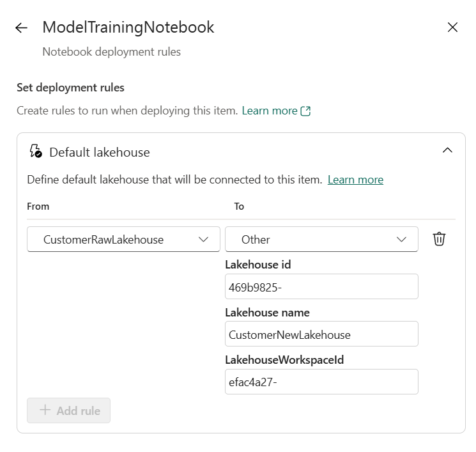Close the deployment rules panel
The image size is (476, 452).
(452, 27)
